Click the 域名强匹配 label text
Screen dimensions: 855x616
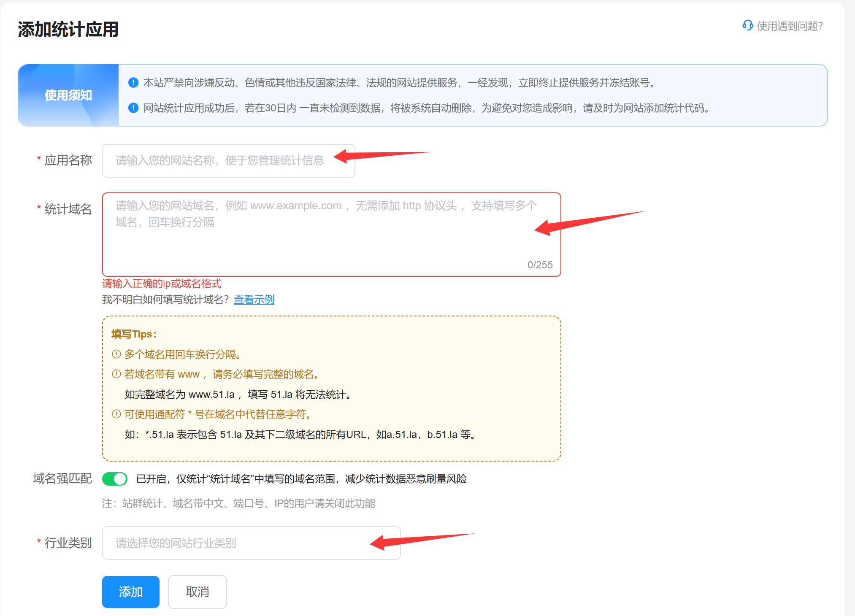tap(62, 478)
